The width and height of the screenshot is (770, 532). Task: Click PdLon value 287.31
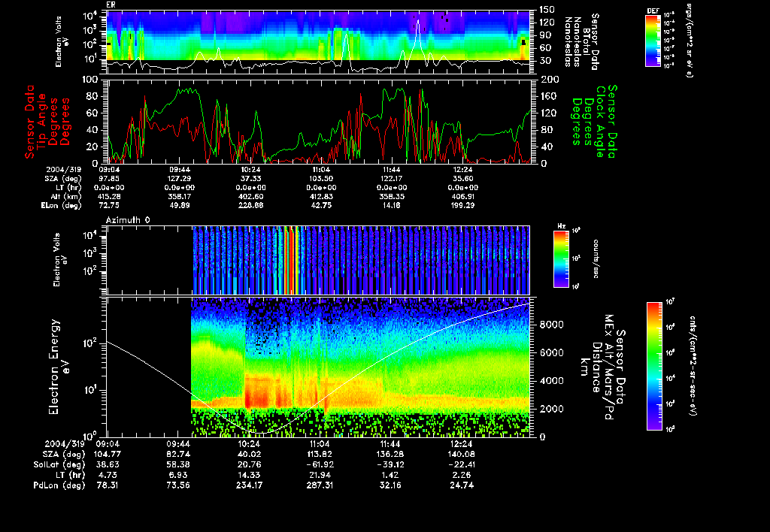coord(320,485)
